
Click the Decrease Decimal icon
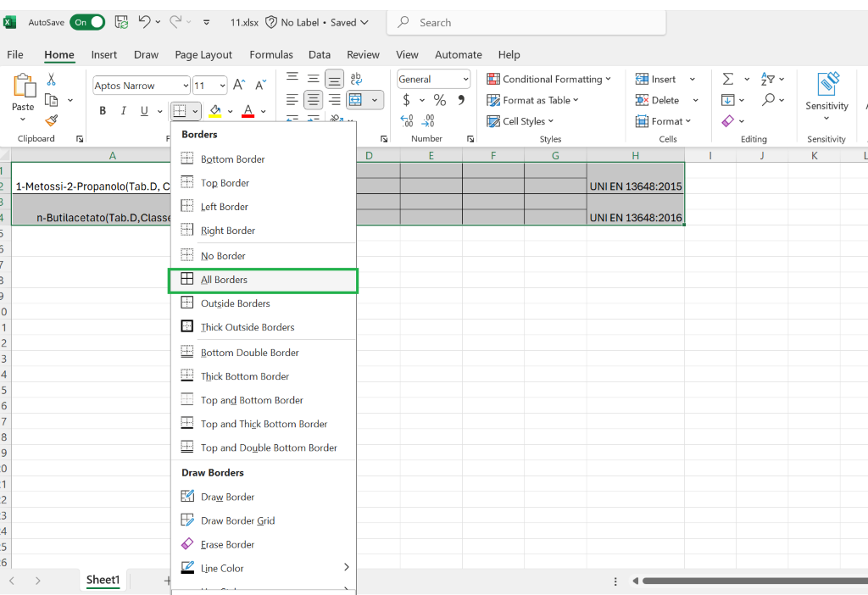coord(428,120)
